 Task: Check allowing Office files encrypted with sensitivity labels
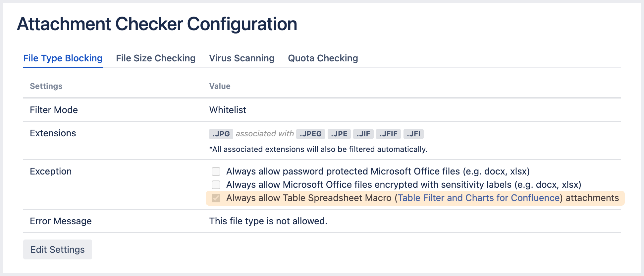pos(216,185)
